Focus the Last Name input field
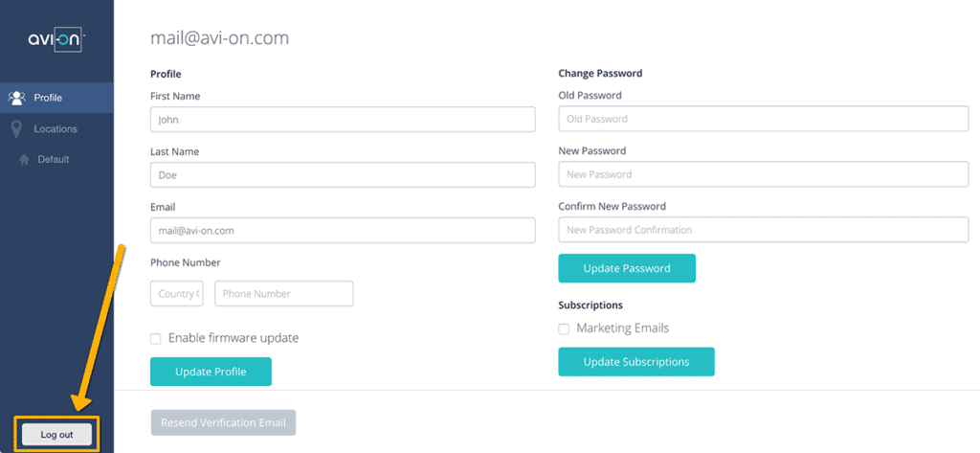This screenshot has width=980, height=453. click(343, 175)
